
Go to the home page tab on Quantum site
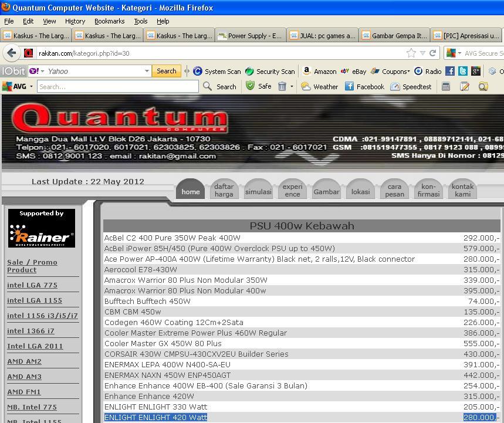(191, 189)
